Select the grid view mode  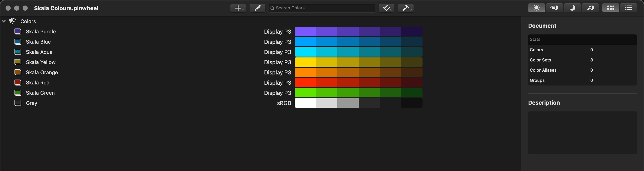click(x=611, y=8)
